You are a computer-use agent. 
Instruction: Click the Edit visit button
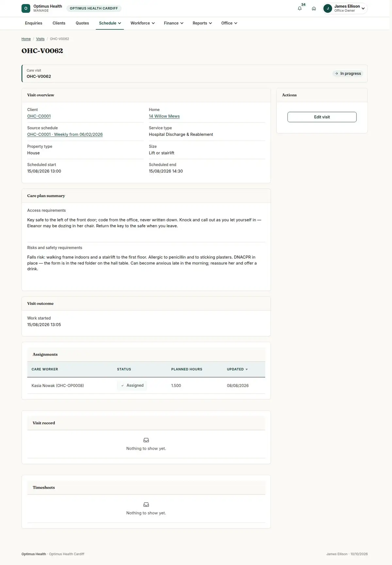point(322,117)
